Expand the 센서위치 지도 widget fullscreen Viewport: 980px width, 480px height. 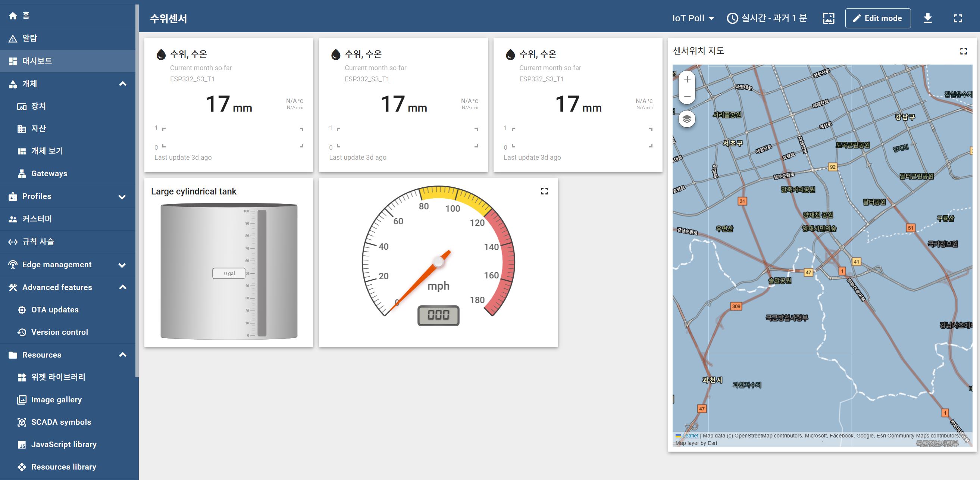(963, 51)
